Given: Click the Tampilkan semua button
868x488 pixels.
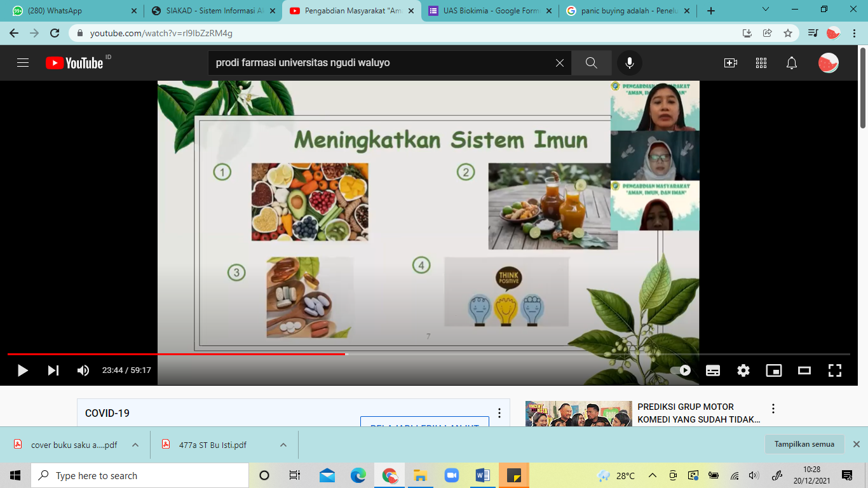Looking at the screenshot, I should tap(804, 444).
